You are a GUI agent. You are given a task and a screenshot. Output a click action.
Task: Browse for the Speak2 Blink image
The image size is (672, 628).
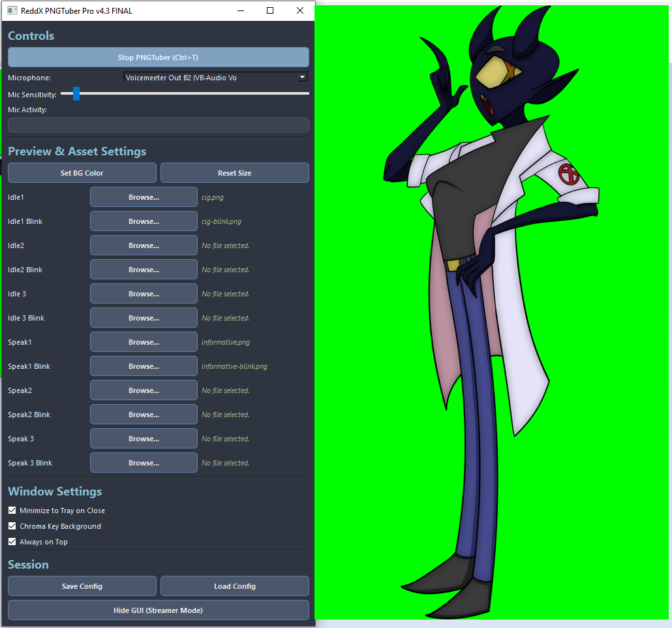tap(144, 415)
